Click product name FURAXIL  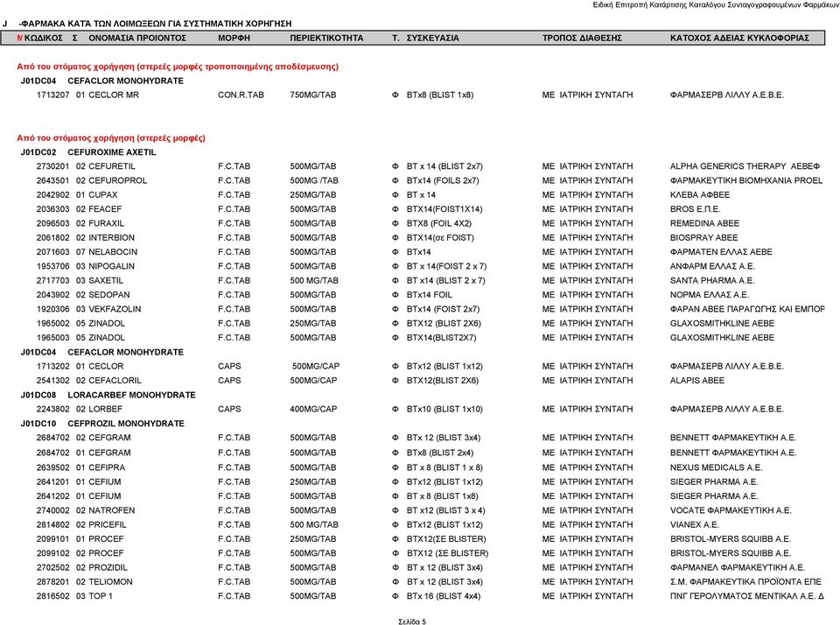[x=106, y=223]
